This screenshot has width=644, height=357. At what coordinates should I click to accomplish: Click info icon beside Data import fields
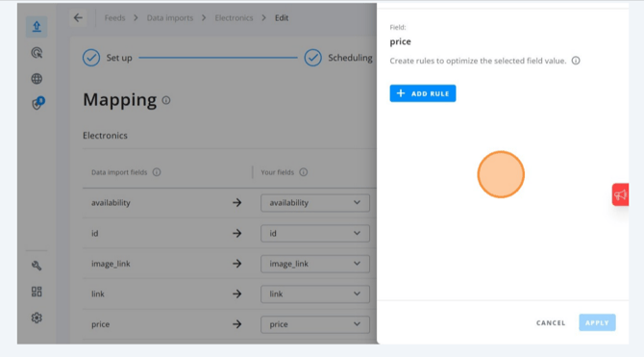click(x=157, y=172)
